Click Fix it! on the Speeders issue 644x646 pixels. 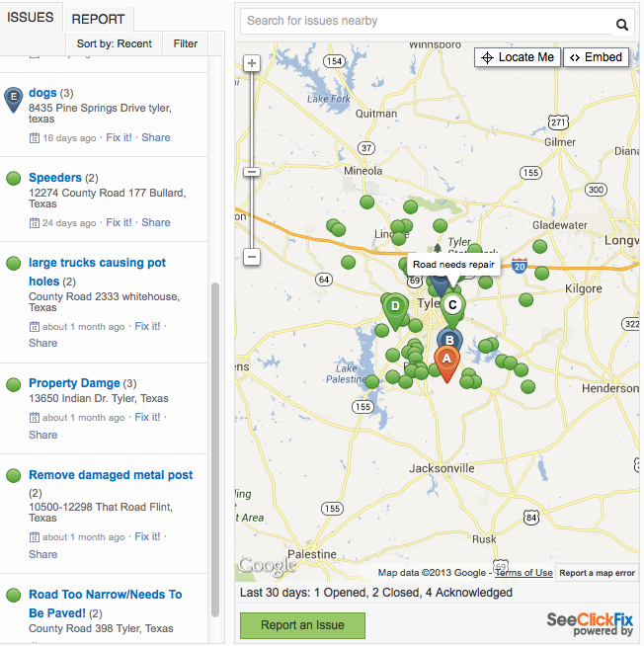tap(119, 222)
